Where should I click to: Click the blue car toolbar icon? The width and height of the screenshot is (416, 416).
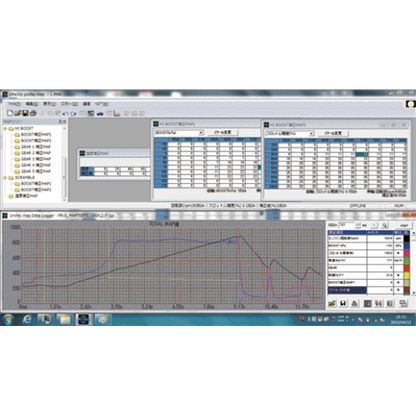[x=100, y=114]
